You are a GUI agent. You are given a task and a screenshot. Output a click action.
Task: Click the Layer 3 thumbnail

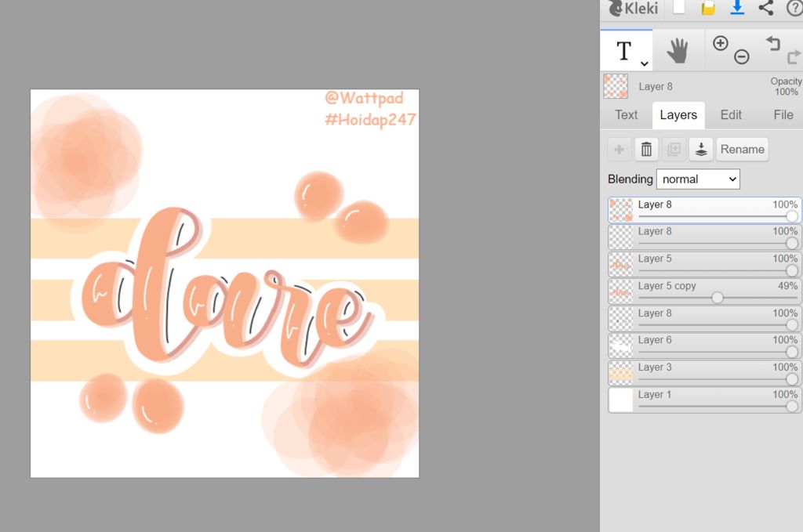621,372
